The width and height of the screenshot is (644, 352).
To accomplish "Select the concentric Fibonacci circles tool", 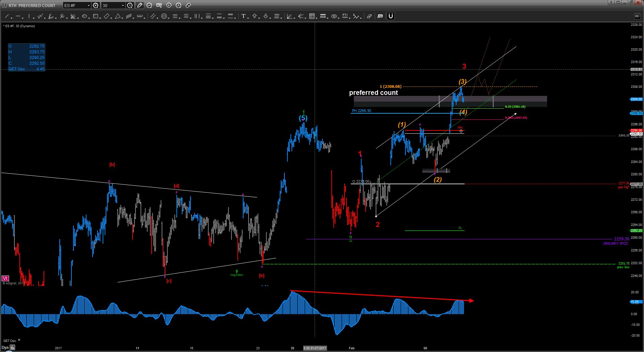I will (x=164, y=16).
